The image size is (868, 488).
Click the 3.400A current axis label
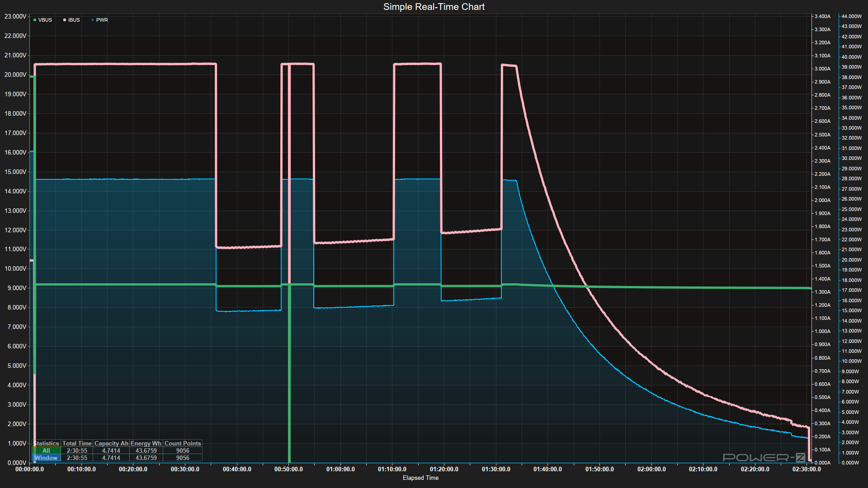822,16
